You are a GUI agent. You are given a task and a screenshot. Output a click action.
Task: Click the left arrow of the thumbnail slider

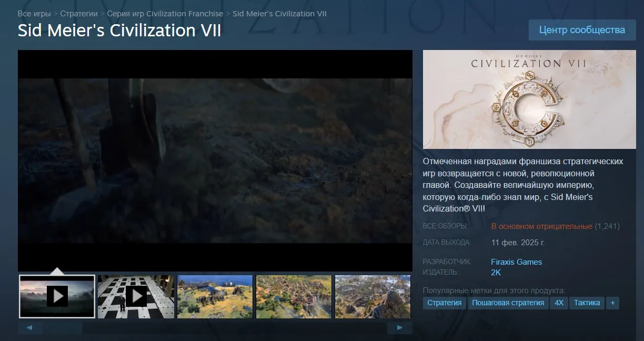30,328
